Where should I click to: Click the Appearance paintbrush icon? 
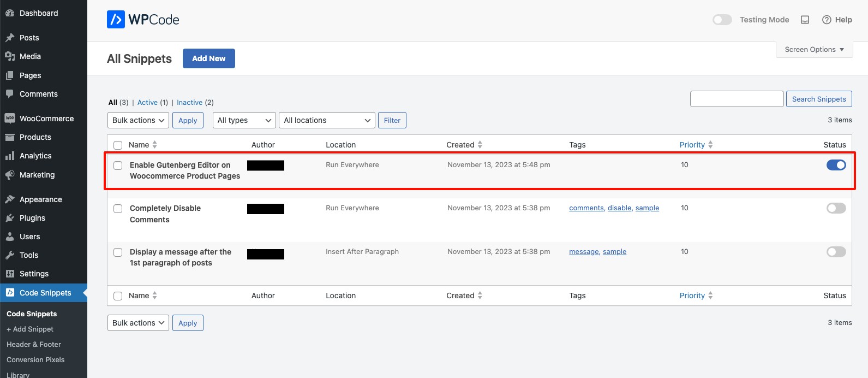(10, 199)
